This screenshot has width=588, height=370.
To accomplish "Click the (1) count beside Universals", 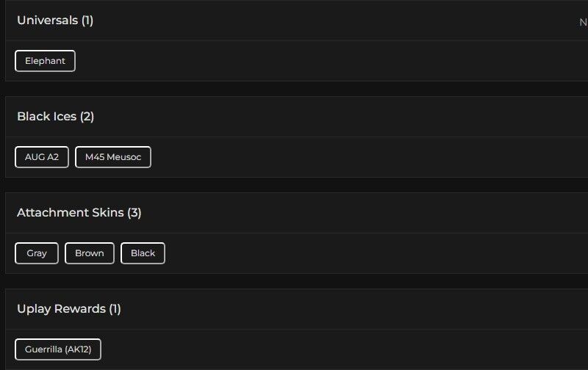I will 87,21.
